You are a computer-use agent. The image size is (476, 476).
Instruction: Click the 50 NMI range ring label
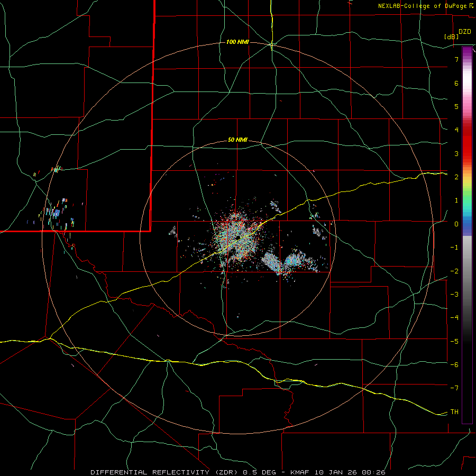coord(237,140)
